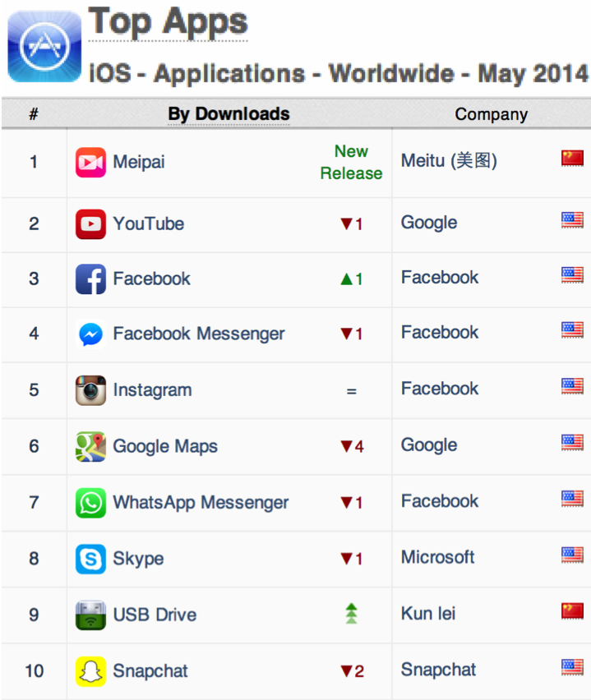Click the down 4 indicator for Google Maps
The image size is (591, 700).
[352, 446]
